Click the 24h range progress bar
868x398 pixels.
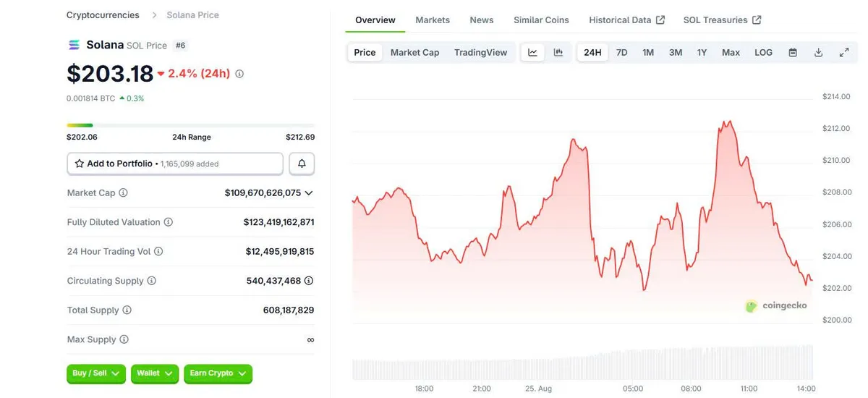coord(190,125)
